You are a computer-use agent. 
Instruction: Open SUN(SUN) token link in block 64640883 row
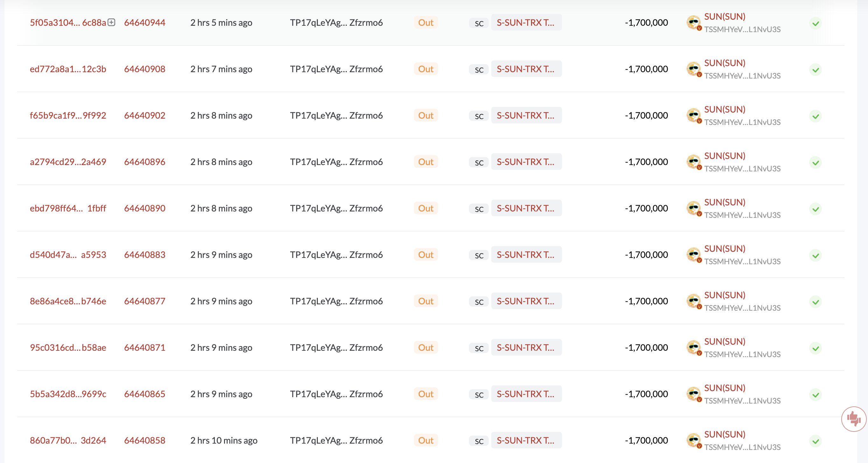pos(725,248)
